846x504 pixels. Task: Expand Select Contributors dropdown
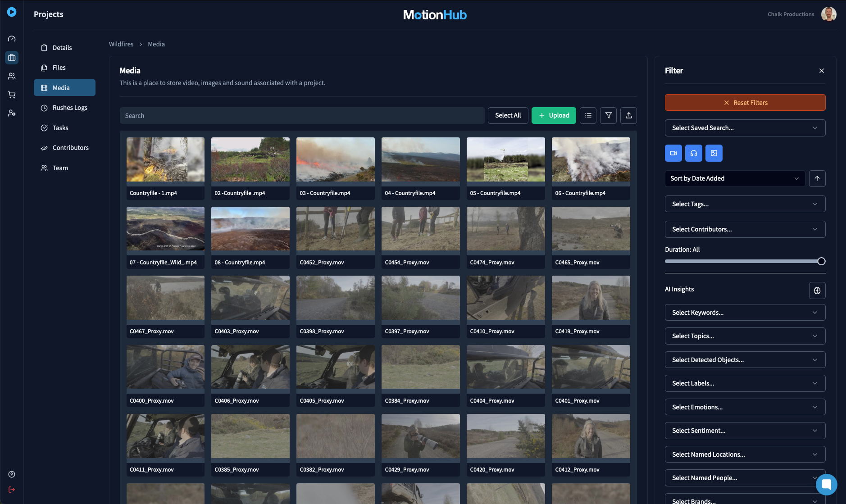(x=745, y=229)
